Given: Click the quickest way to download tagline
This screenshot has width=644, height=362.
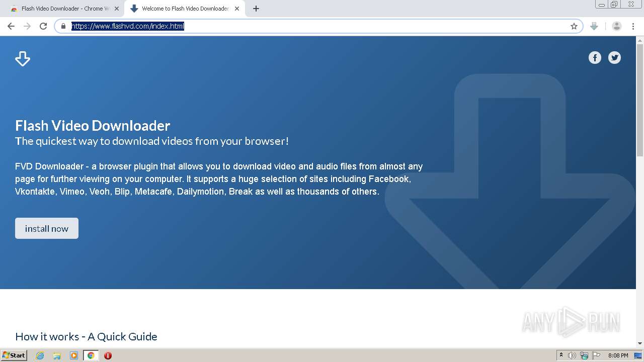Looking at the screenshot, I should (x=152, y=141).
